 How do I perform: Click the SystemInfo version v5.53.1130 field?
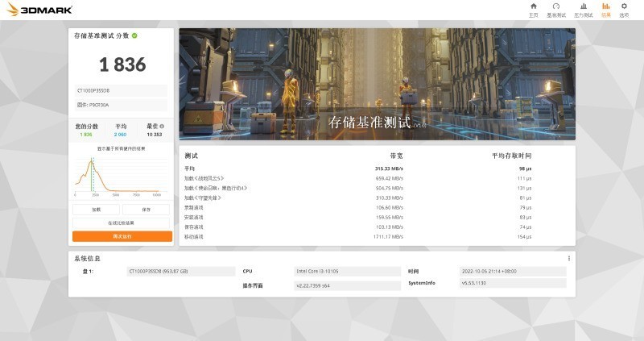click(513, 283)
